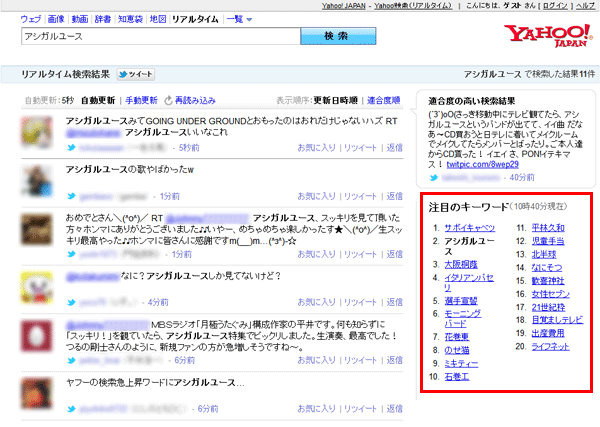
Task: Open keyword イタリアンパセリ
Action: click(x=469, y=282)
